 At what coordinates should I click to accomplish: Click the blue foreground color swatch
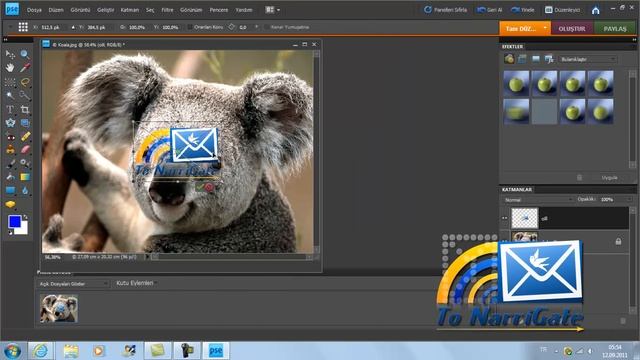[x=15, y=222]
